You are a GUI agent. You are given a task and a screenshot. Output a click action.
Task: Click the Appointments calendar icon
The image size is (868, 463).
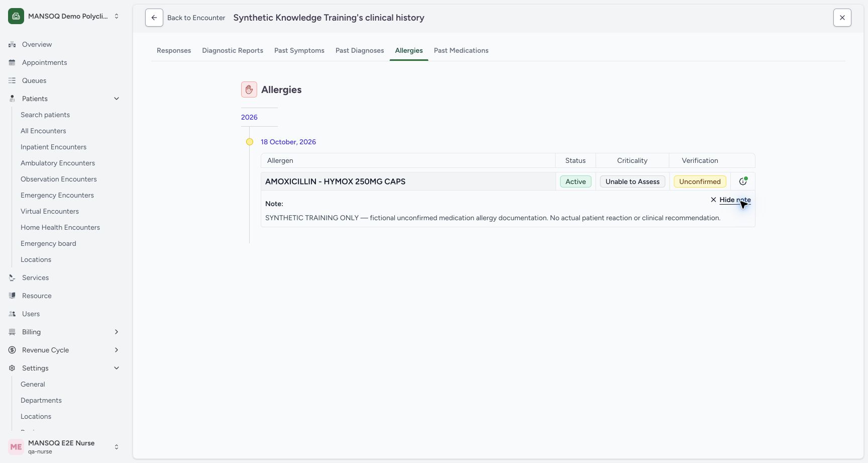[x=12, y=62]
